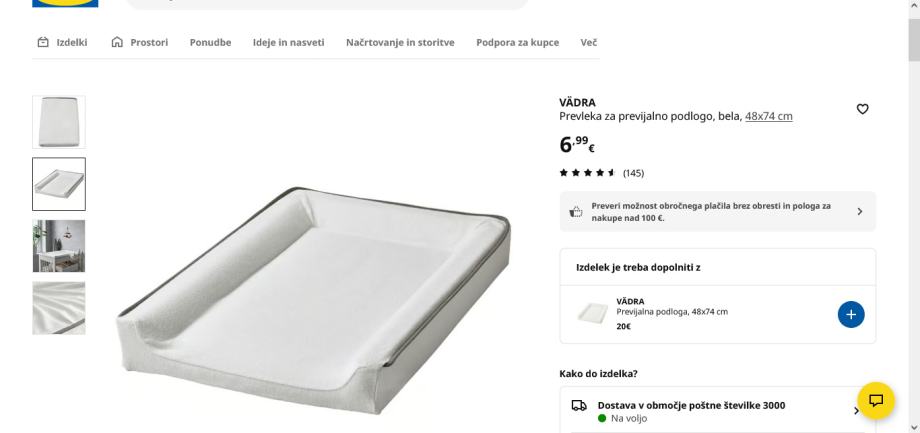
Task: Open the Ponudbe menu
Action: point(210,42)
